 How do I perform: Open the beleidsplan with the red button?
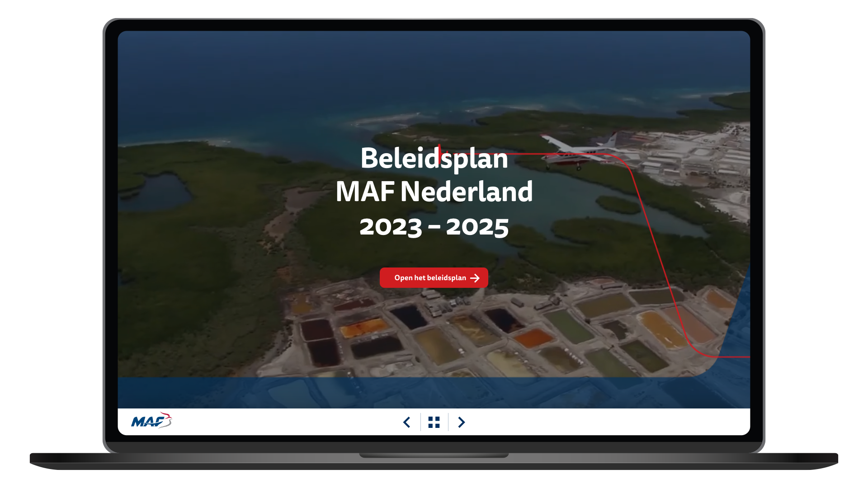434,277
